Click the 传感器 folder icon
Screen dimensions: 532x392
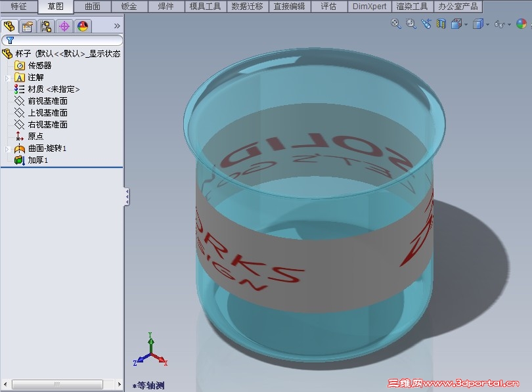point(20,66)
